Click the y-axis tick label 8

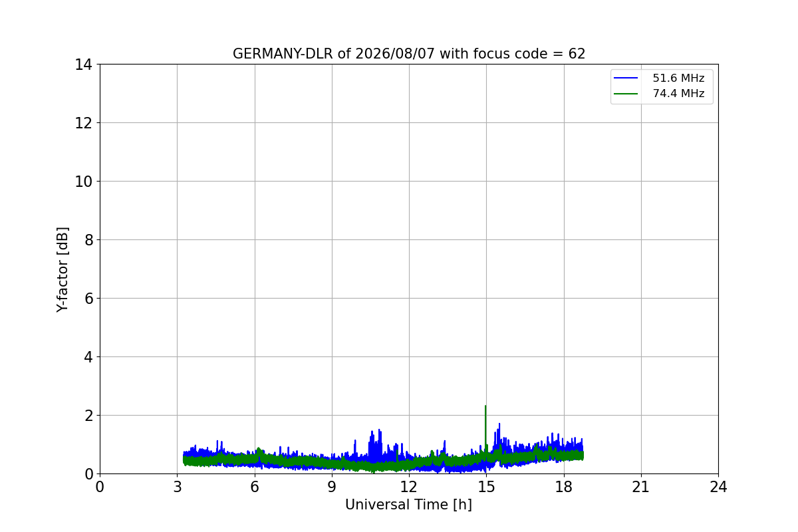click(x=88, y=240)
